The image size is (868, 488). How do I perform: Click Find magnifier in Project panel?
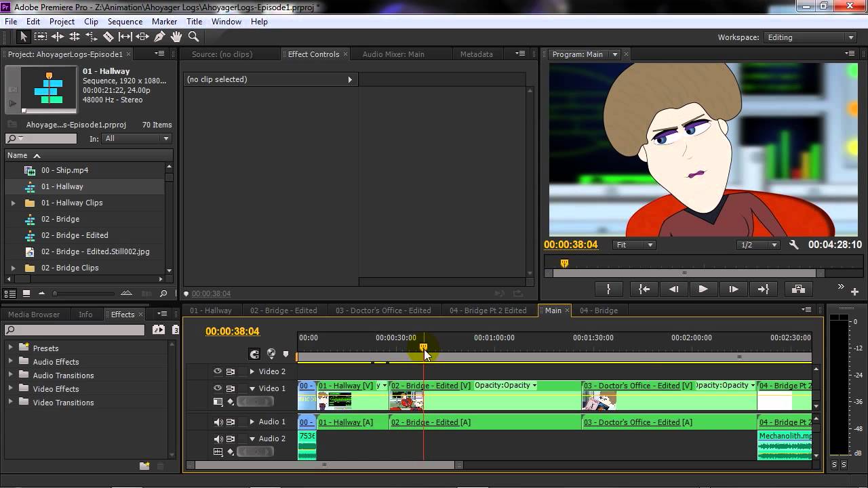tap(163, 293)
